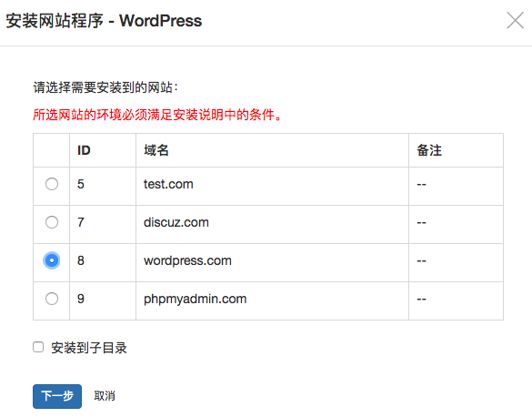Click the red warning text
Image resolution: width=532 pixels, height=417 pixels.
click(x=157, y=115)
